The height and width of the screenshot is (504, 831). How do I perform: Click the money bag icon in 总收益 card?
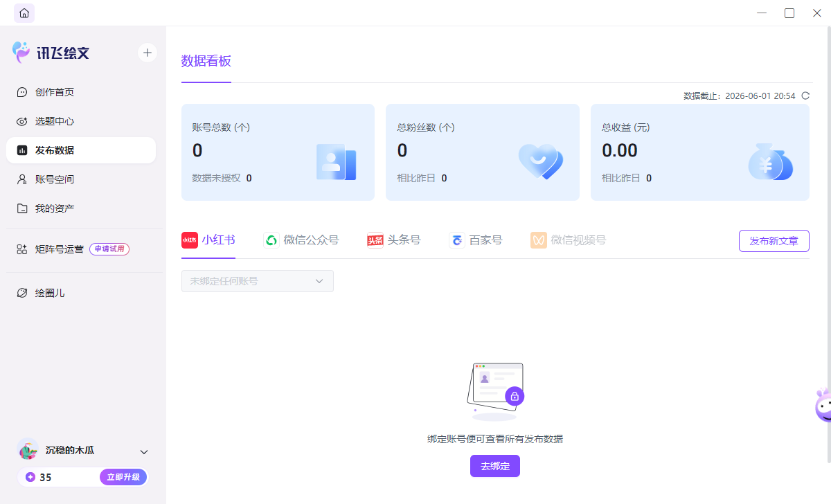tap(771, 162)
